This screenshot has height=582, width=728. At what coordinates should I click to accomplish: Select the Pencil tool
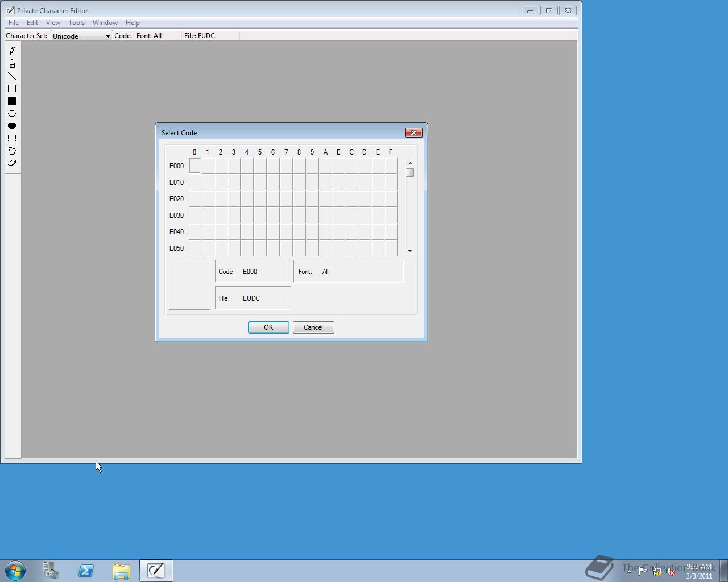point(12,51)
